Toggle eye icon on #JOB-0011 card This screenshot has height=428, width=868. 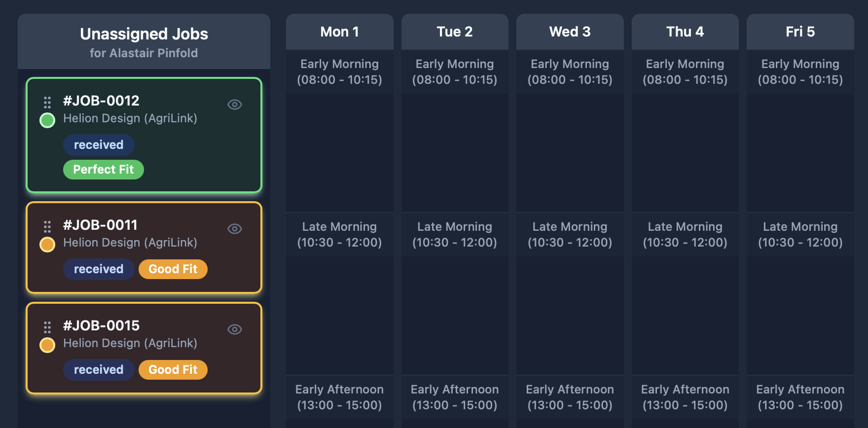(x=235, y=229)
